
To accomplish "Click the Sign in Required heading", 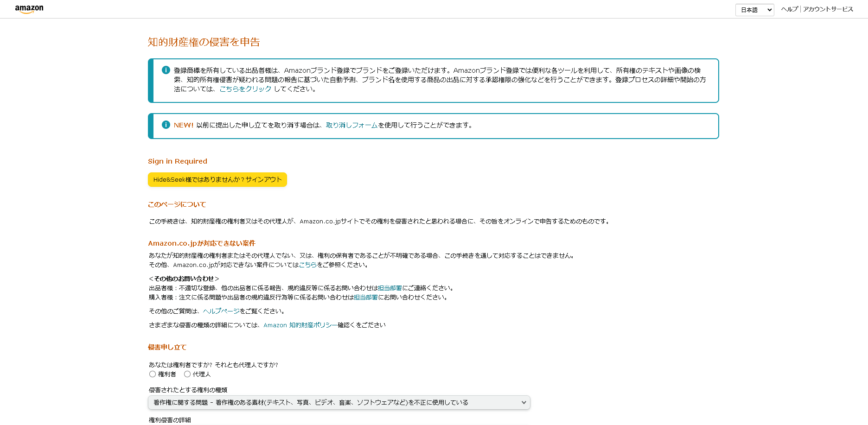I will coord(178,161).
